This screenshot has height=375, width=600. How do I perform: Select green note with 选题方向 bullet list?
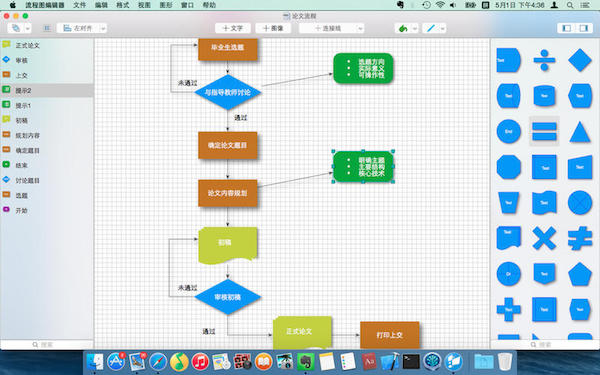(x=363, y=68)
